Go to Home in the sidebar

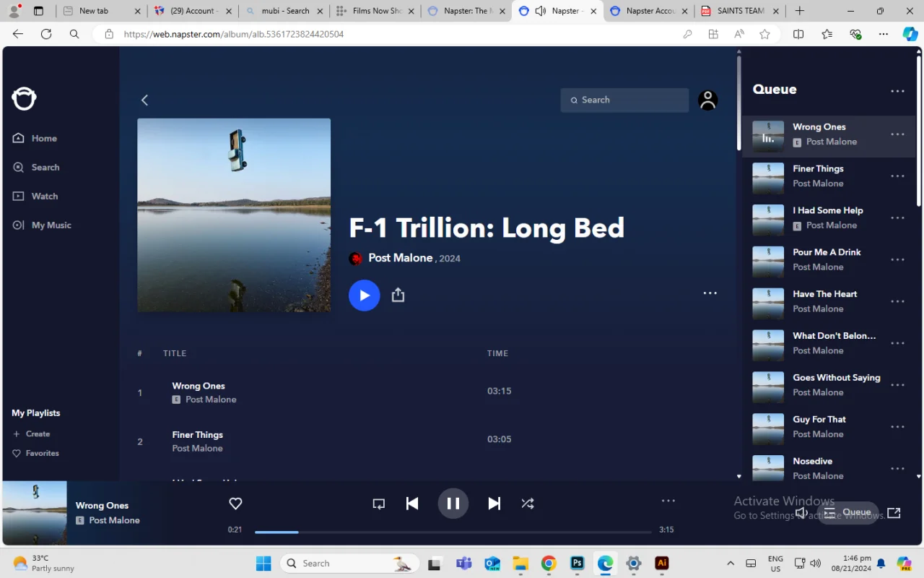pyautogui.click(x=35, y=139)
